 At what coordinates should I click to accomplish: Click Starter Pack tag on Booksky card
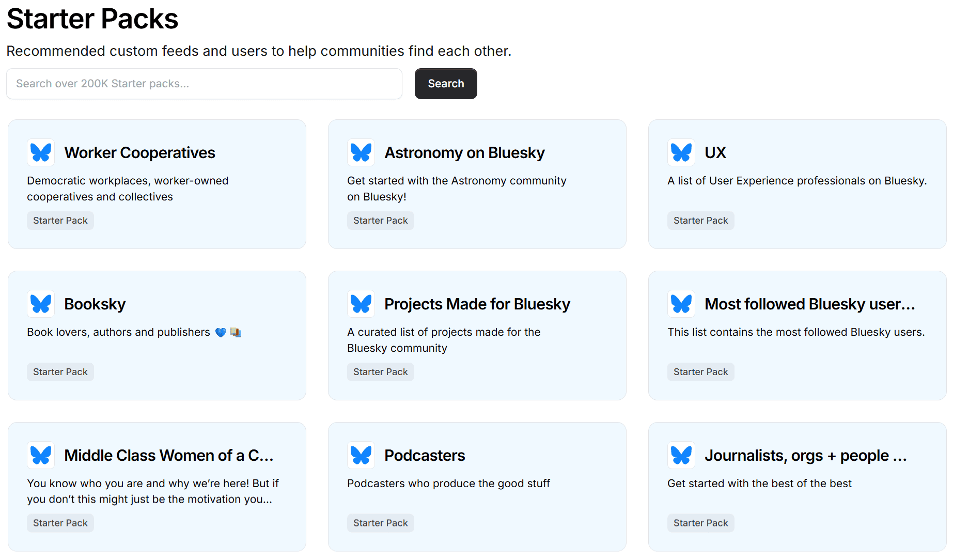pyautogui.click(x=60, y=372)
